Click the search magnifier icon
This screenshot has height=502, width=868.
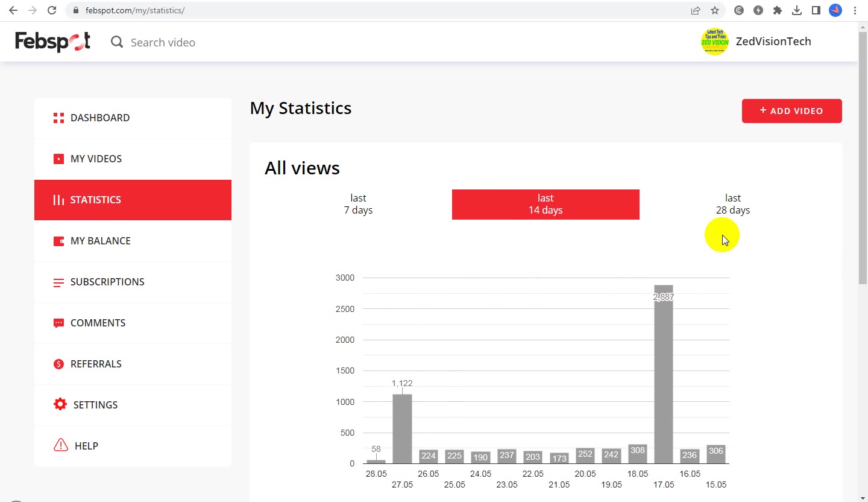[x=117, y=42]
